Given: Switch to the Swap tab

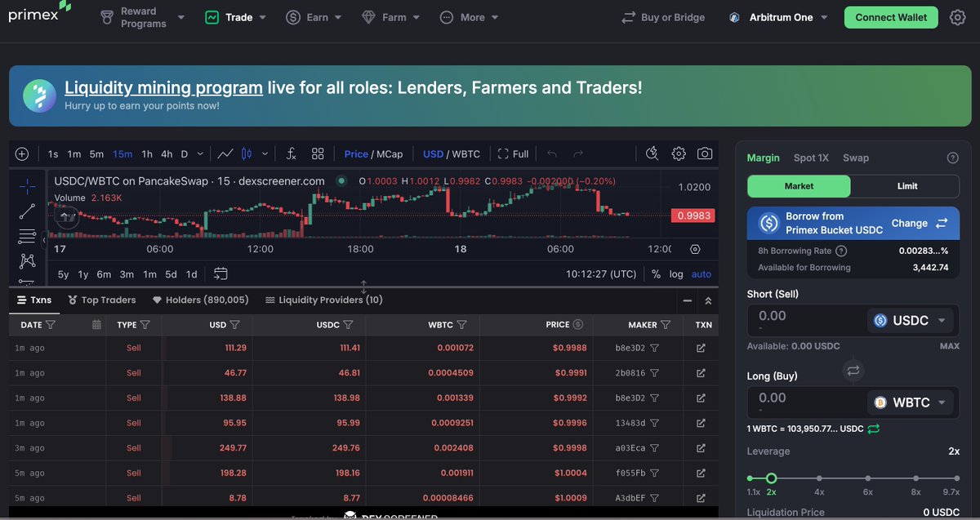Looking at the screenshot, I should point(856,158).
